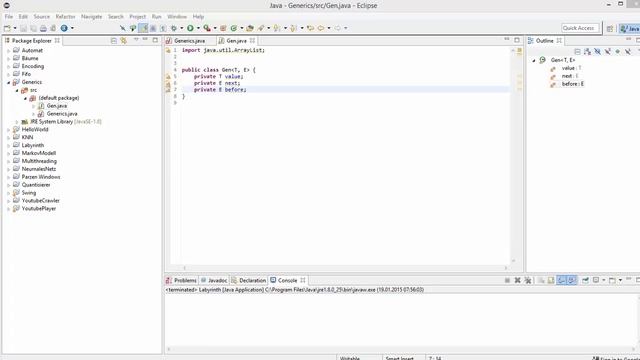Open the Project menu
This screenshot has height=360, width=640.
[x=138, y=17]
